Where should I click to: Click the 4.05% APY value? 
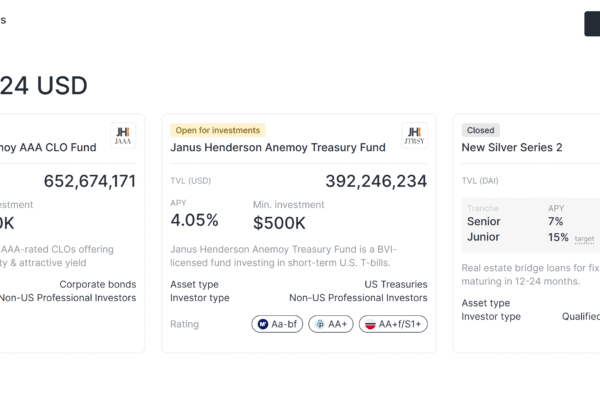[194, 220]
